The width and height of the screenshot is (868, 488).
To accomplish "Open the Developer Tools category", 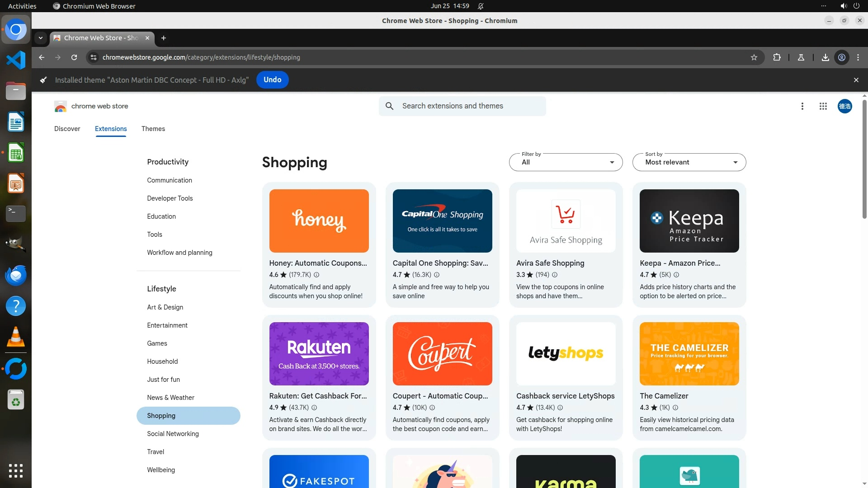I will (170, 198).
